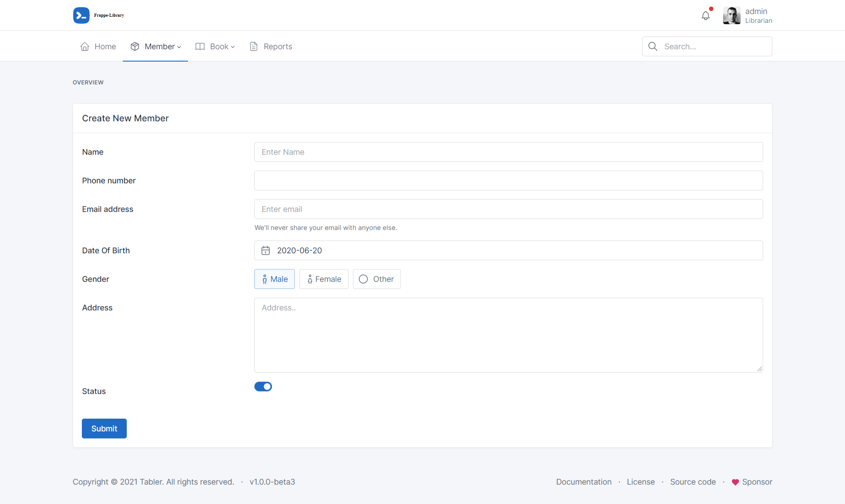Open notifications bell icon
Viewport: 845px width, 504px height.
pyautogui.click(x=705, y=16)
